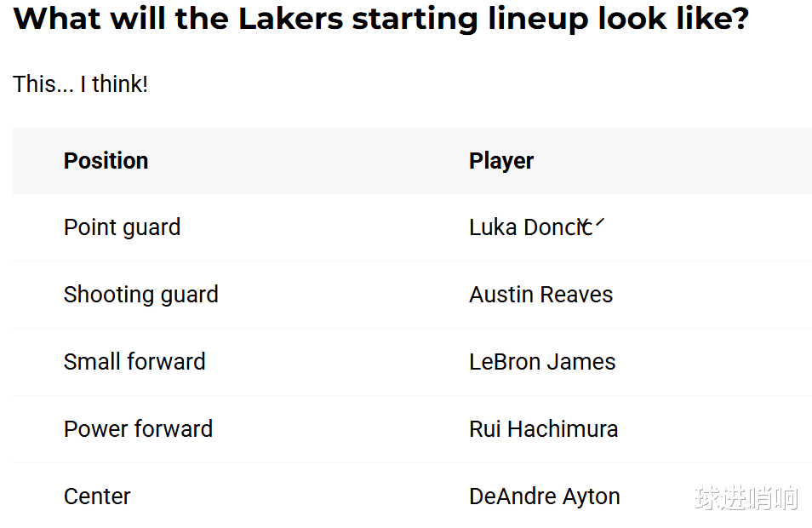Select the 'Shooting guard' cell
The height and width of the screenshot is (528, 812).
click(x=140, y=295)
